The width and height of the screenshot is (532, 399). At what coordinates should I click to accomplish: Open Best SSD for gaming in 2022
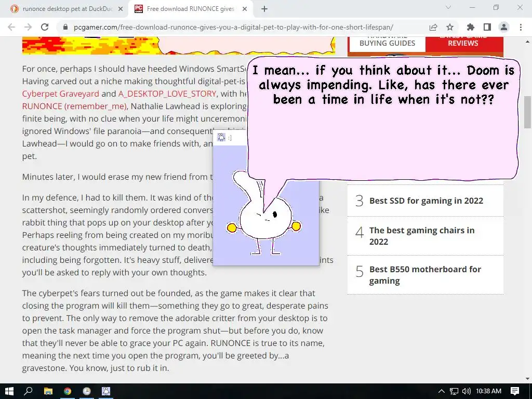pyautogui.click(x=426, y=201)
